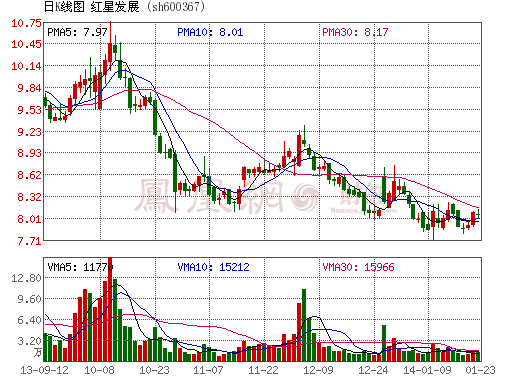Click the 11-07 date label
The height and width of the screenshot is (391, 530).
pos(208,370)
